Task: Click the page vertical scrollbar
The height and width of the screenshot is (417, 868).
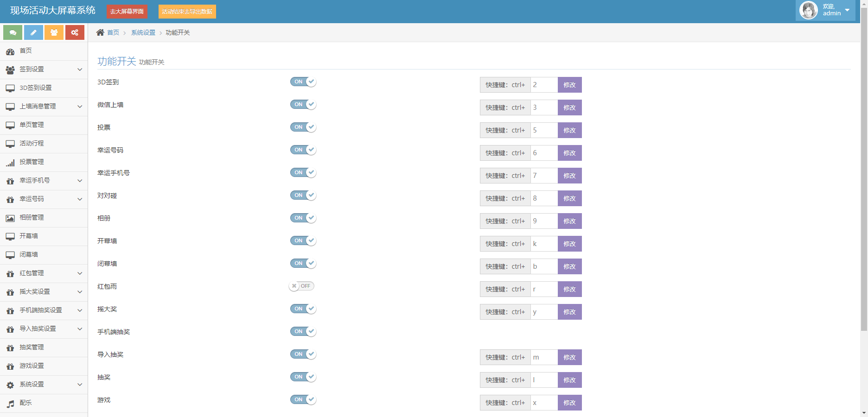Action: 864,185
